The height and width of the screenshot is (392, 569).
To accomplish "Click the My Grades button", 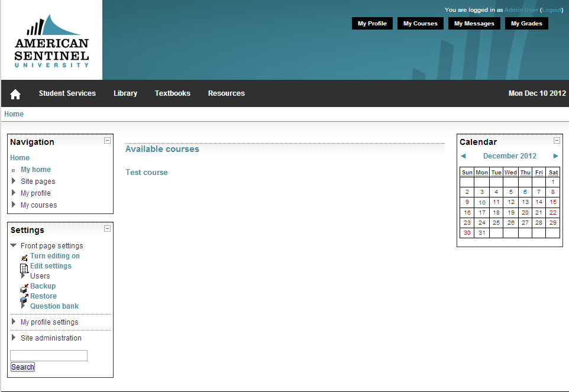I will [x=526, y=24].
